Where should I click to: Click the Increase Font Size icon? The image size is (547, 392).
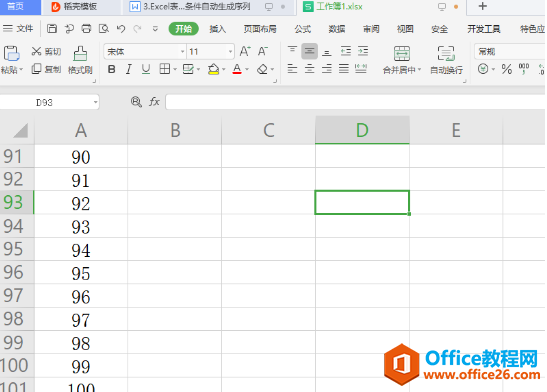(245, 51)
